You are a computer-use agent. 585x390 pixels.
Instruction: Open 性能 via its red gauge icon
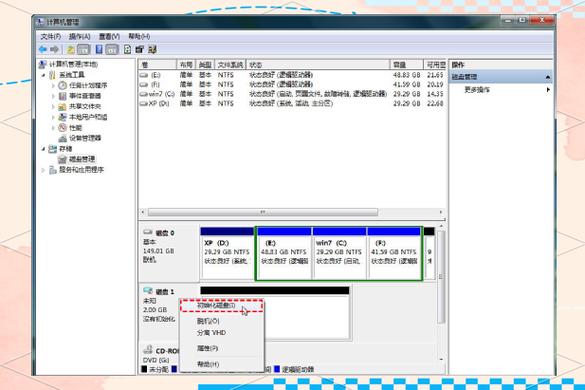tap(63, 127)
